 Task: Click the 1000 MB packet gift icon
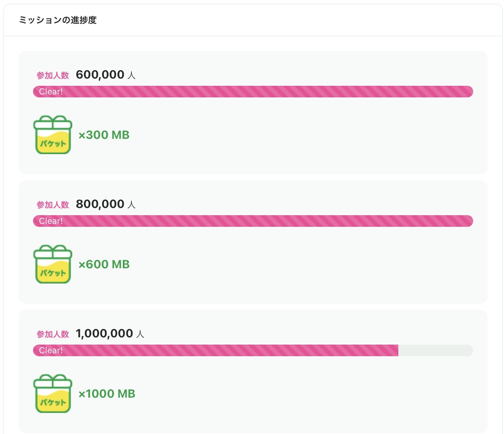click(53, 394)
